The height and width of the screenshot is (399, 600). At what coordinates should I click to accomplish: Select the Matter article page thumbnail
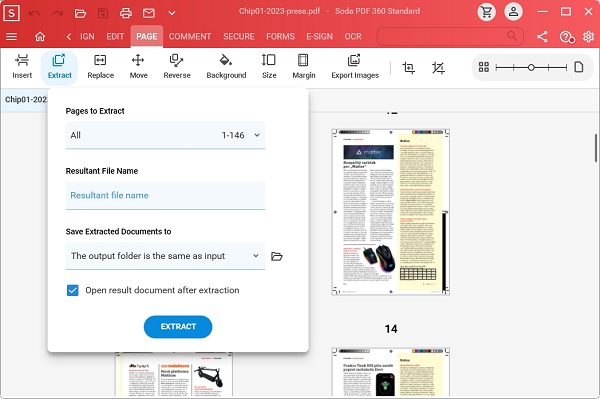click(x=391, y=212)
